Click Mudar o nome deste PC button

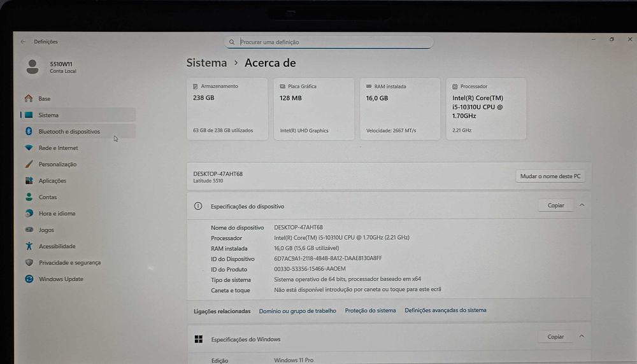click(550, 176)
